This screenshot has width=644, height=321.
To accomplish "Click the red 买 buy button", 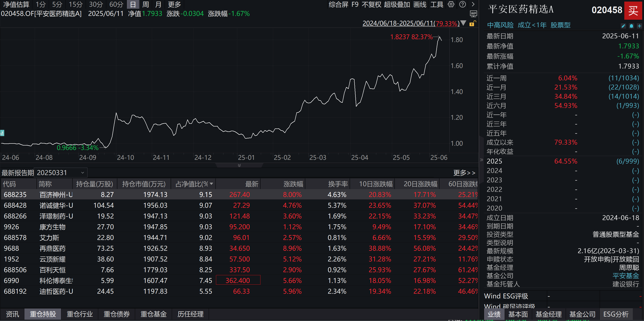I will click(x=633, y=11).
